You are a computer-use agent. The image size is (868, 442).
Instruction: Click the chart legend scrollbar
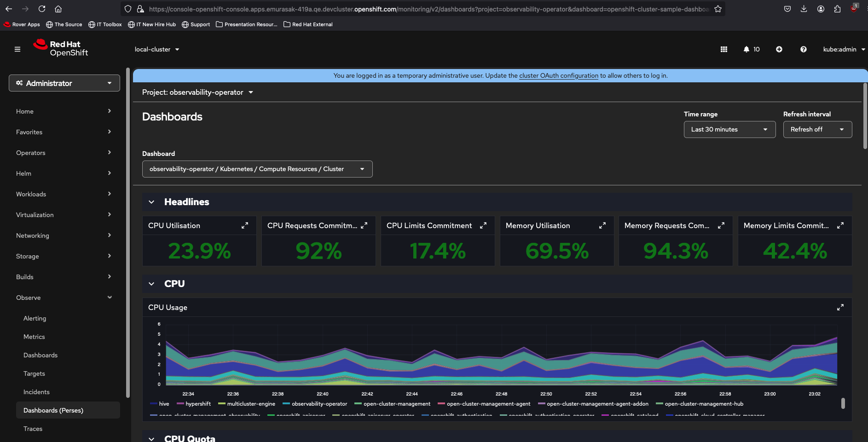843,403
